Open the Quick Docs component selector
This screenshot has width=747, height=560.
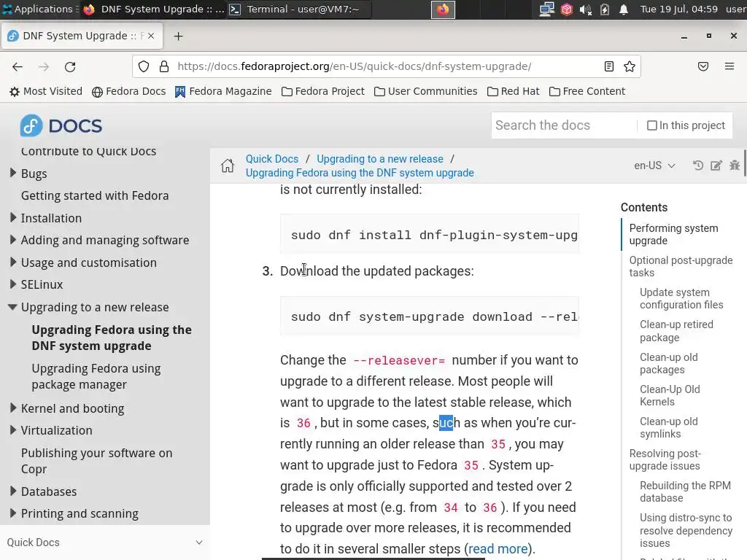tap(105, 542)
